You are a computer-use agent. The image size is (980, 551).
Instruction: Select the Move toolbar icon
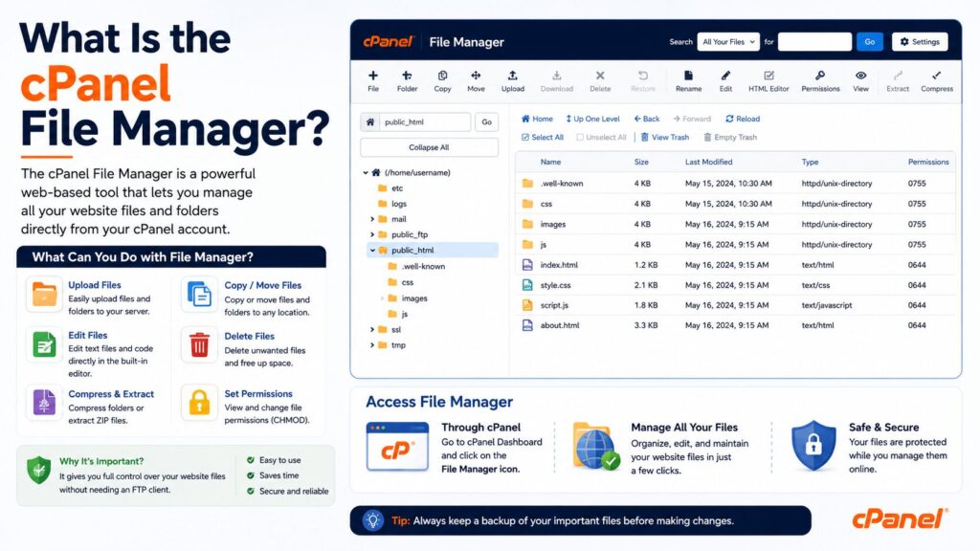click(x=476, y=76)
